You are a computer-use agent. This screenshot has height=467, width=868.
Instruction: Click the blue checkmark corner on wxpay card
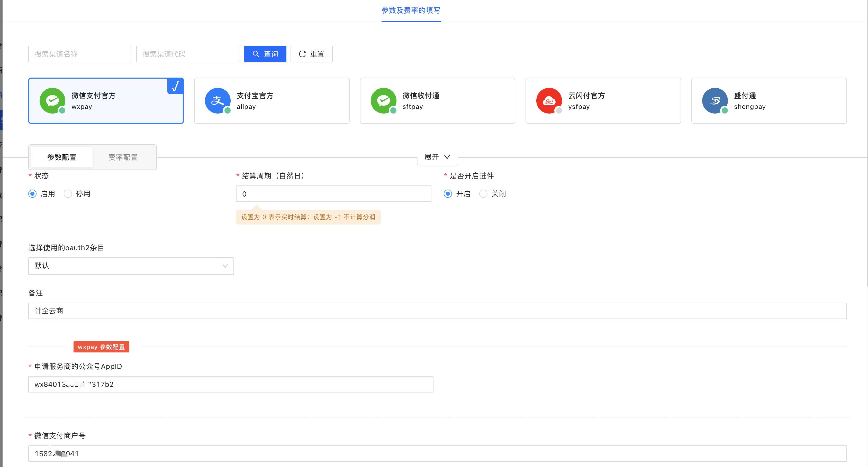(x=175, y=87)
